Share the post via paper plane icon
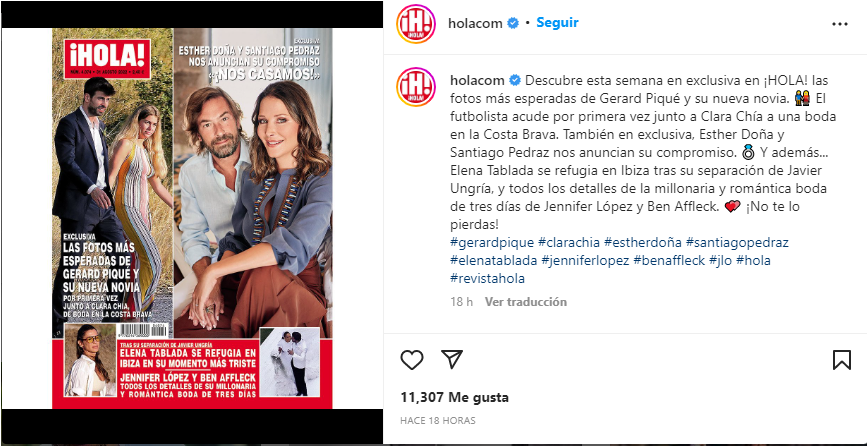This screenshot has height=447, width=868. click(452, 359)
